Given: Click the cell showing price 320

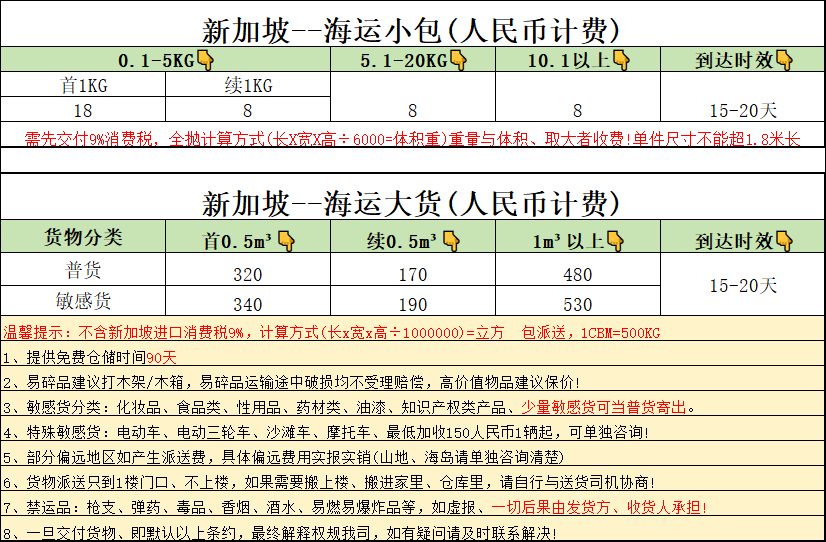Looking at the screenshot, I should [248, 273].
